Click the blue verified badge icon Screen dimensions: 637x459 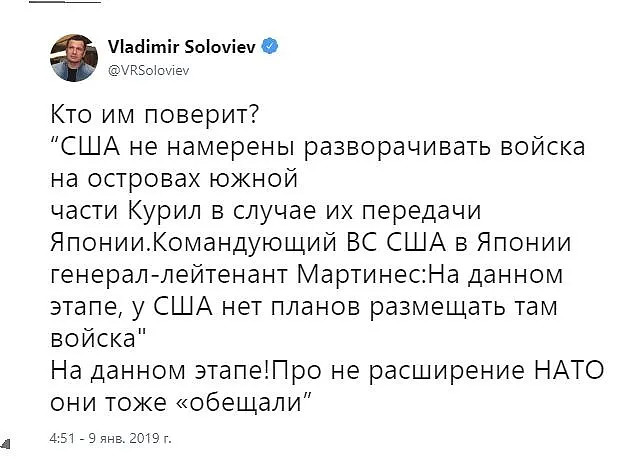[270, 46]
